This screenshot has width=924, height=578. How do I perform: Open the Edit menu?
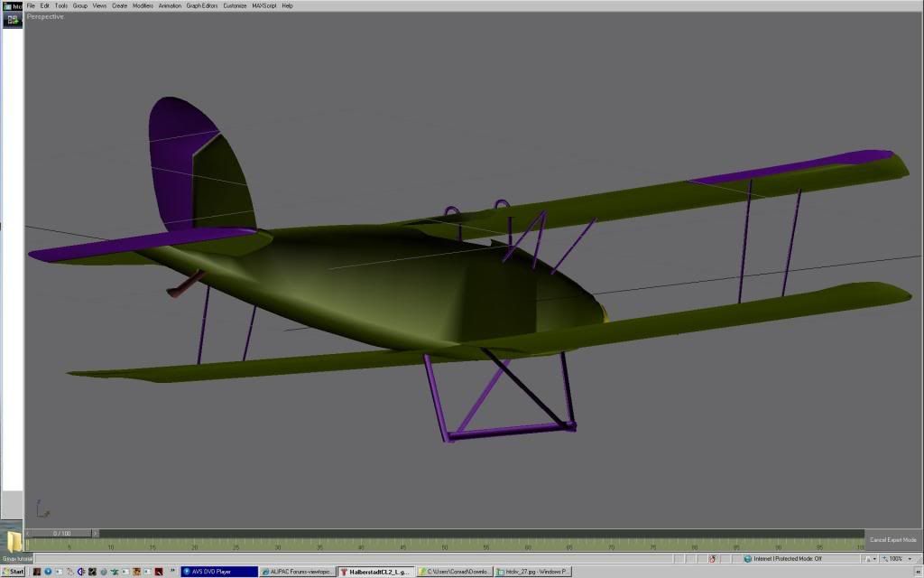[45, 6]
